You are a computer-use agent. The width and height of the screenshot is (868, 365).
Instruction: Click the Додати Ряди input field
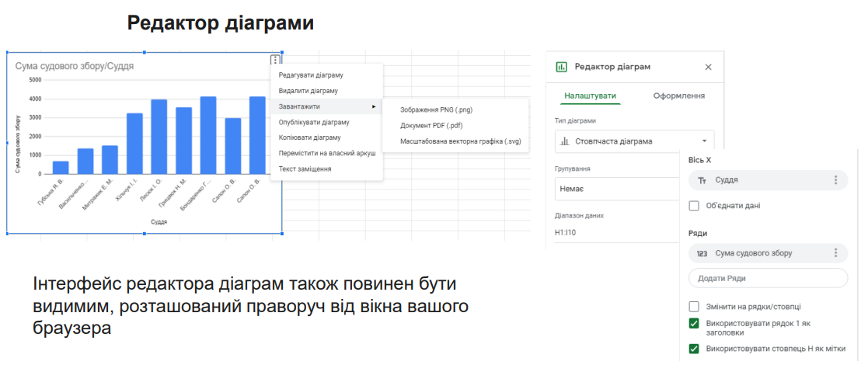pyautogui.click(x=768, y=278)
